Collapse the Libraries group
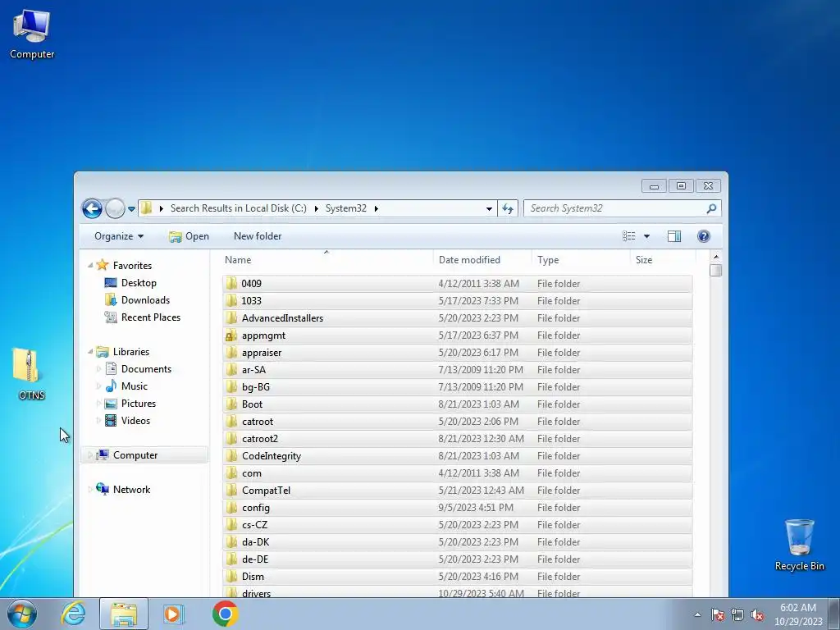 [x=90, y=351]
